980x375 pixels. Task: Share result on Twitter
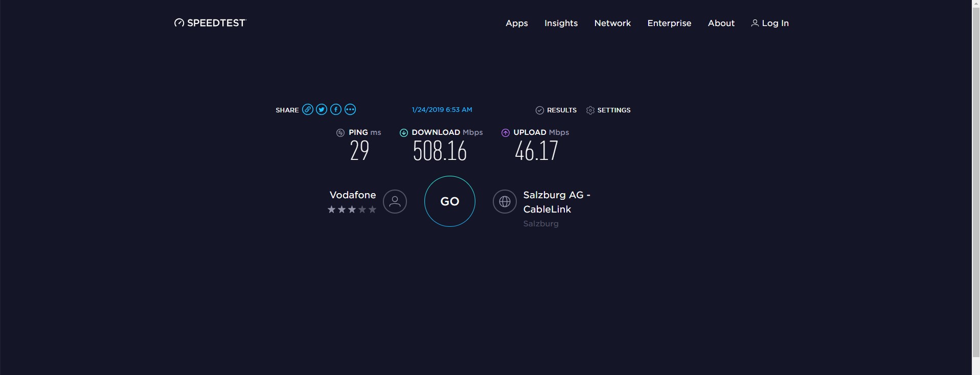322,109
